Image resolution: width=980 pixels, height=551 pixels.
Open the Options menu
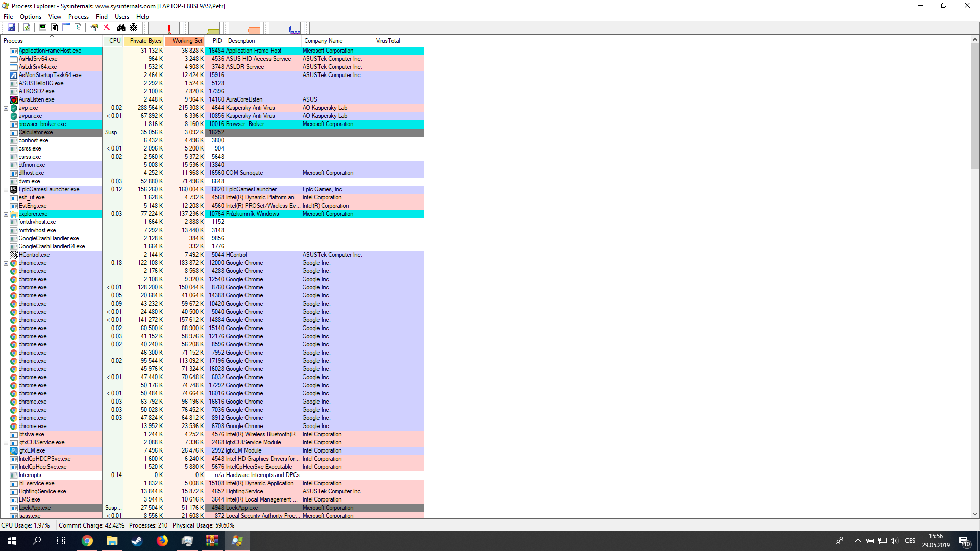click(x=31, y=17)
